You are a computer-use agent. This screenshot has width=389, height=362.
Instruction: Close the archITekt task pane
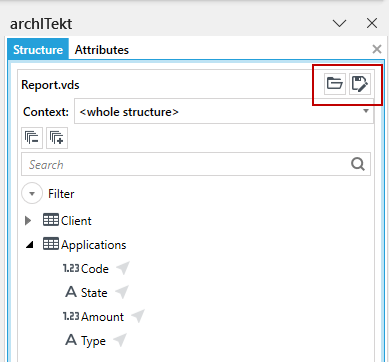(372, 24)
